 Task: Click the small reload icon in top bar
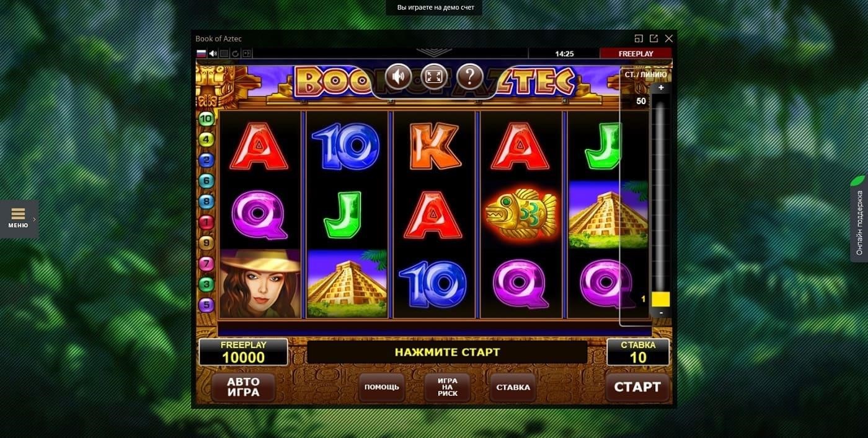[x=236, y=54]
